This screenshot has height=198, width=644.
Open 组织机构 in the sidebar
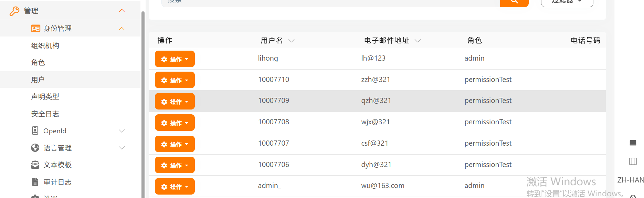[x=45, y=46]
